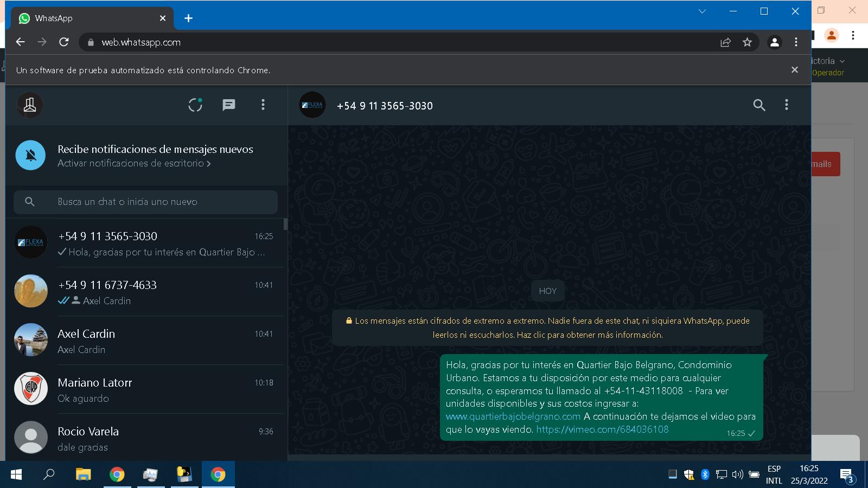Image resolution: width=868 pixels, height=488 pixels.
Task: Open a new Chrome tab
Action: (x=188, y=18)
